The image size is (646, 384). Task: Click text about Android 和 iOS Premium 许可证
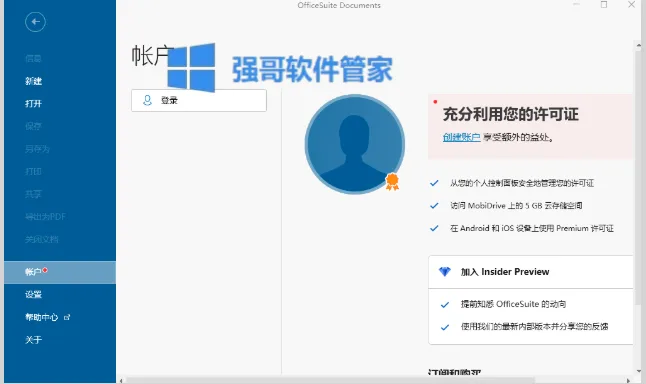coord(532,228)
